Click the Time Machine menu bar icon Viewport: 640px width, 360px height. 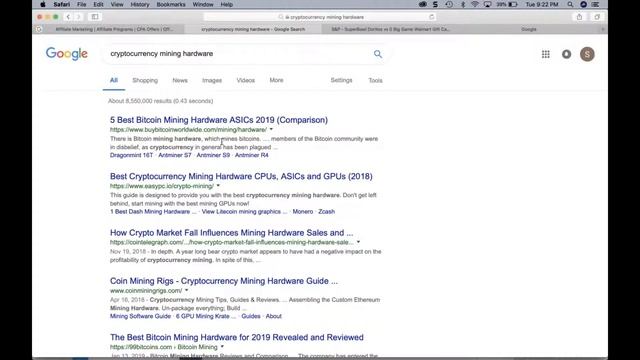tap(449, 4)
